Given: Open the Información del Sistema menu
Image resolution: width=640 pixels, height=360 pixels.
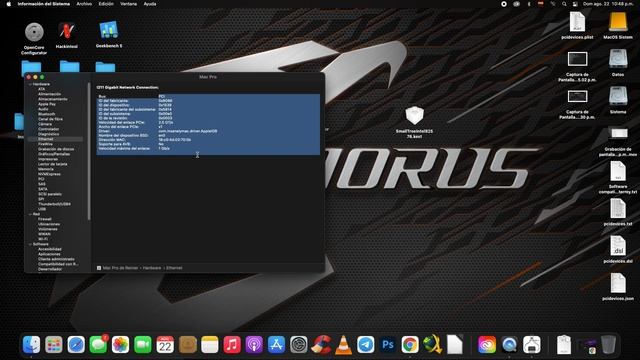Looking at the screenshot, I should pos(43,4).
